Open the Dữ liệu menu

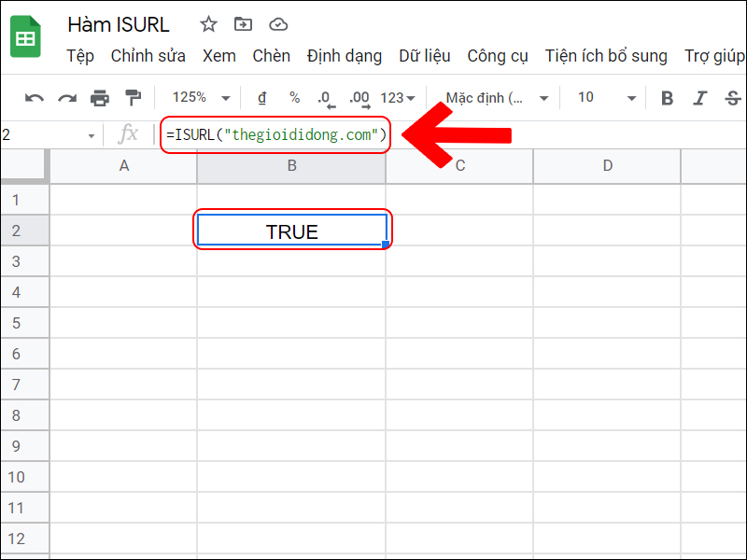425,56
